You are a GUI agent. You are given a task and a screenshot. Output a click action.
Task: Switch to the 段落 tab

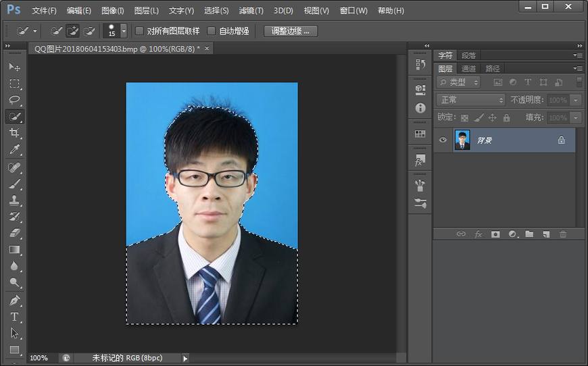(468, 55)
